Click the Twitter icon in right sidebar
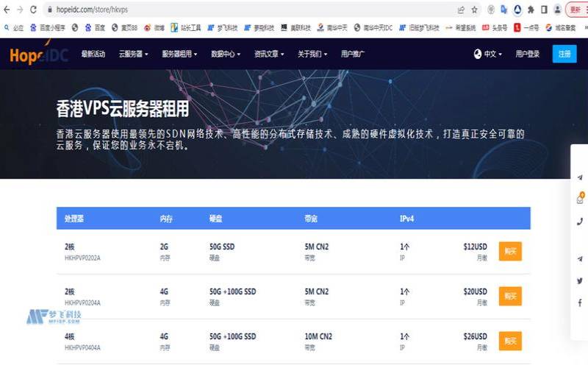This screenshot has width=588, height=368. (x=580, y=280)
